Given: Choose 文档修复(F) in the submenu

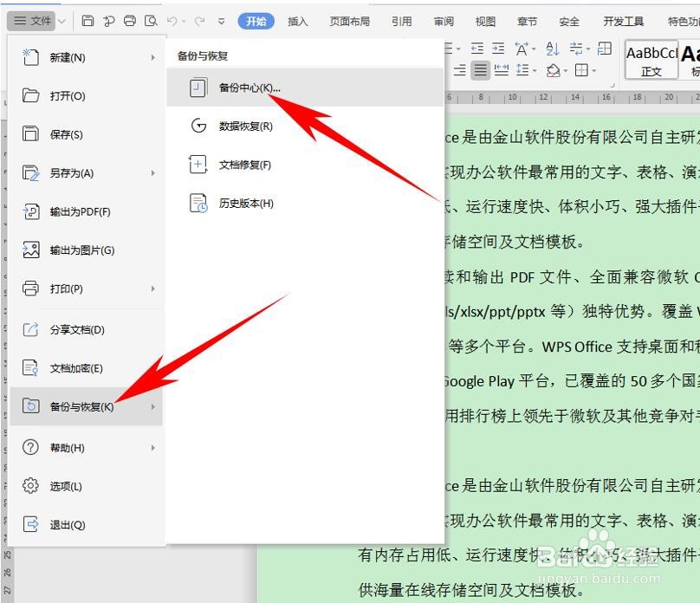Looking at the screenshot, I should 305,165.
